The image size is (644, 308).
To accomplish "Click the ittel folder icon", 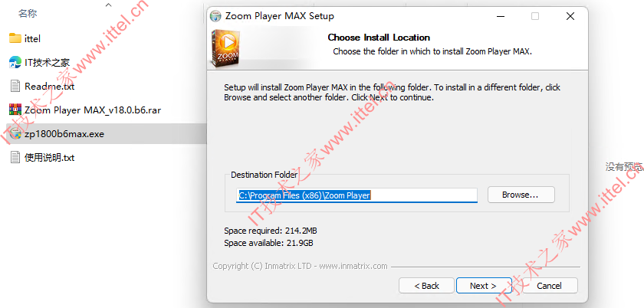I will [15, 38].
